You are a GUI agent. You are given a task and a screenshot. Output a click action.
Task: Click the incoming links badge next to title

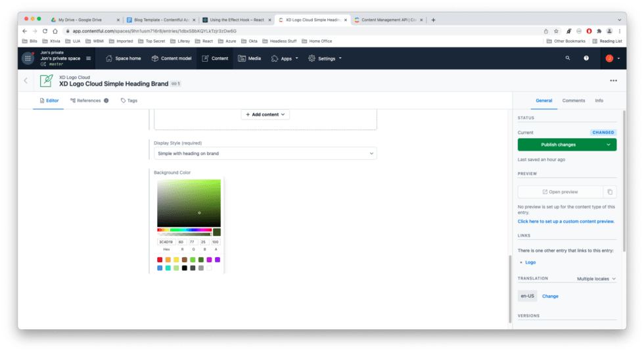(176, 84)
